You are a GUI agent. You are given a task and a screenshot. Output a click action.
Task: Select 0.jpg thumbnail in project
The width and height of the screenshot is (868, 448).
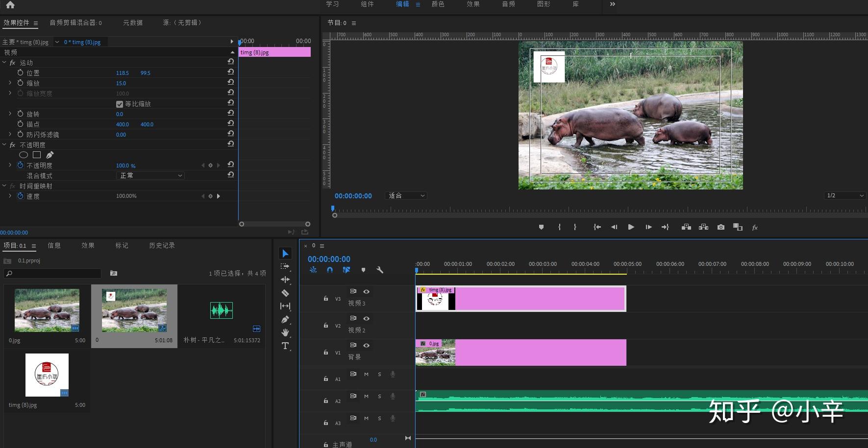pos(47,310)
